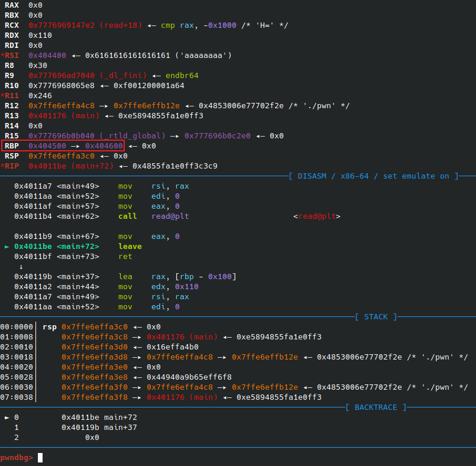Screen dimensions: 476x466
Task: Click the down arrow below the ret instruction
Action: click(x=21, y=266)
